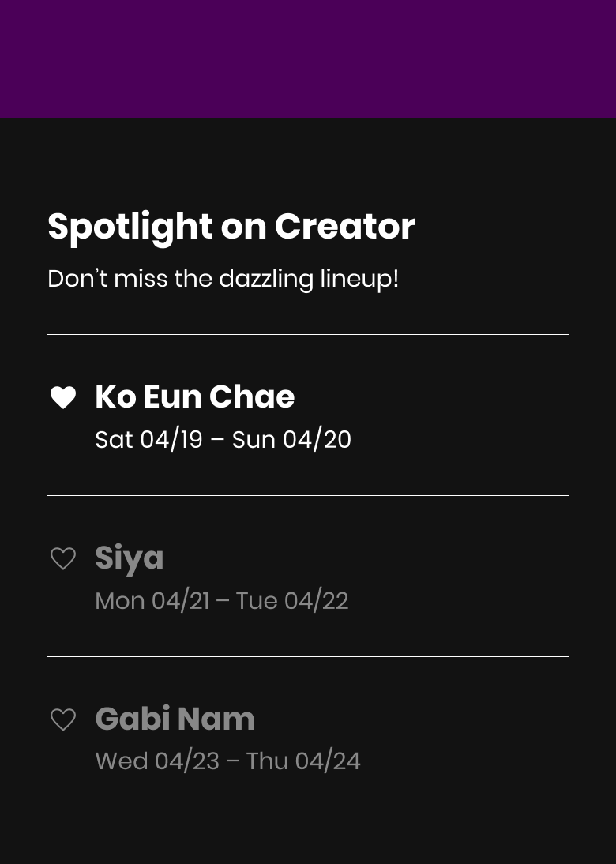616x864 pixels.
Task: Click the word dazzling in subtitle
Action: pos(266,279)
